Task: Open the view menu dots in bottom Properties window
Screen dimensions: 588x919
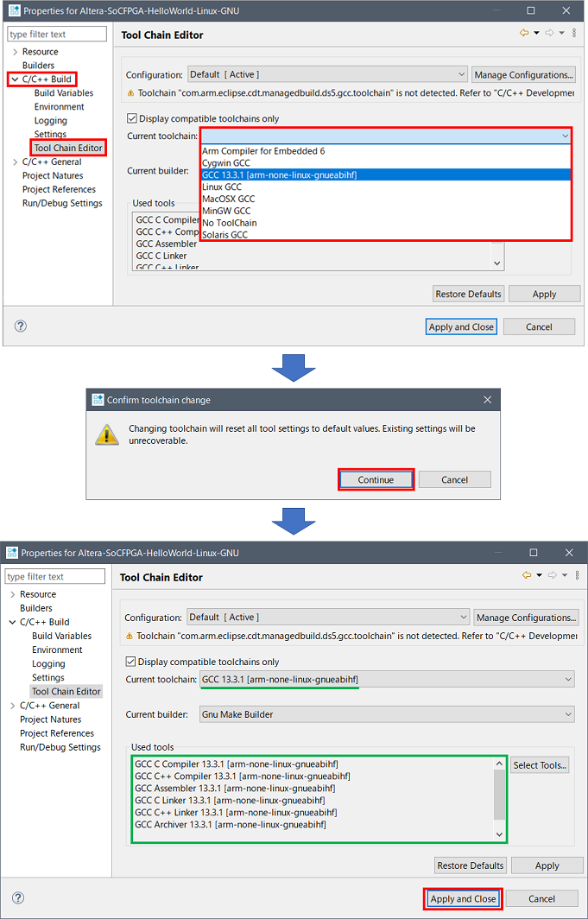Action: pos(577,575)
